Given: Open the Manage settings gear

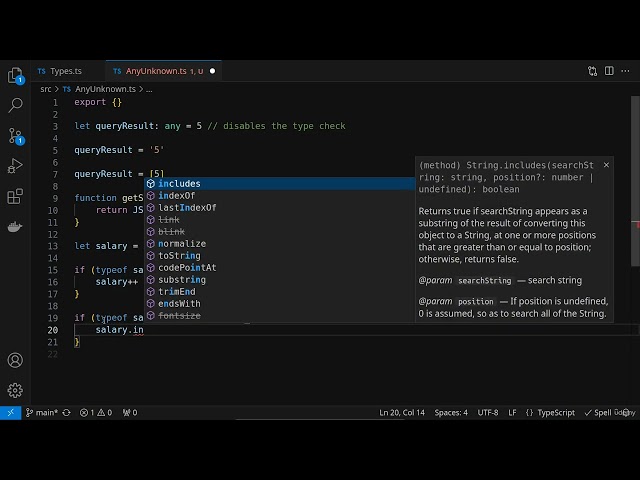Looking at the screenshot, I should (15, 390).
